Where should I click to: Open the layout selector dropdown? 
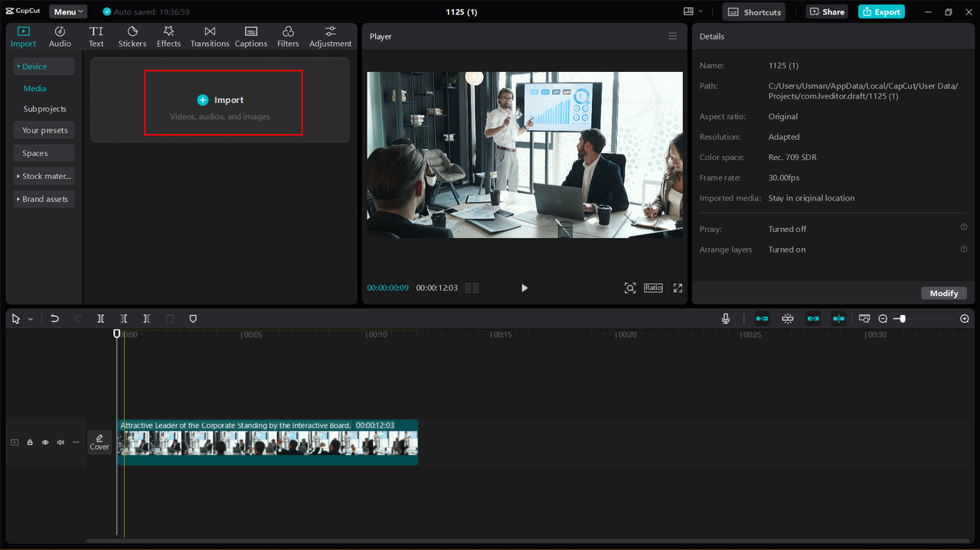(693, 11)
